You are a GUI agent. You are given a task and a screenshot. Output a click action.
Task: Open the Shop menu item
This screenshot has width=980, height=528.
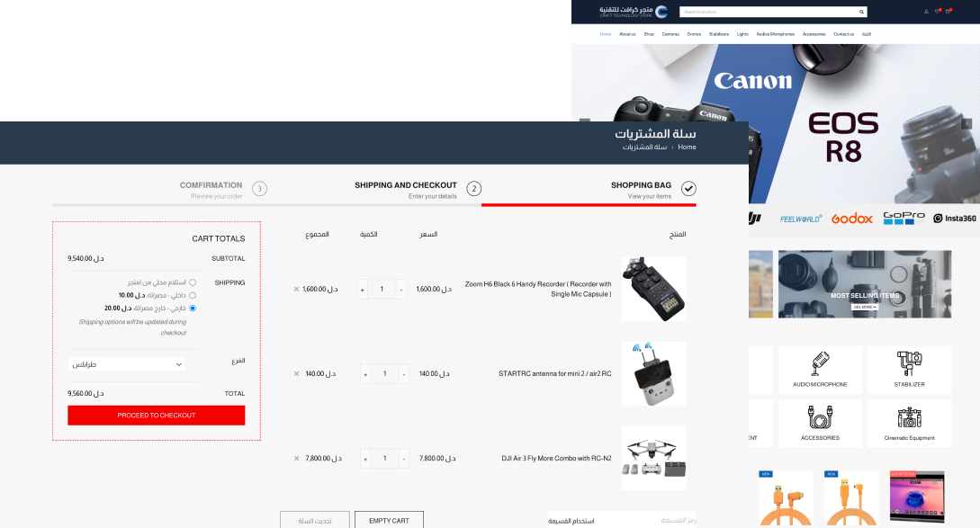[649, 34]
